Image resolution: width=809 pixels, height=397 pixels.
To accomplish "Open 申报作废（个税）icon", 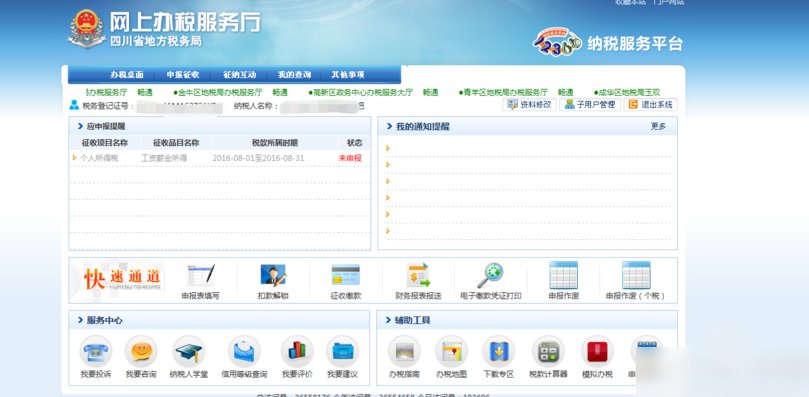I will click(636, 275).
